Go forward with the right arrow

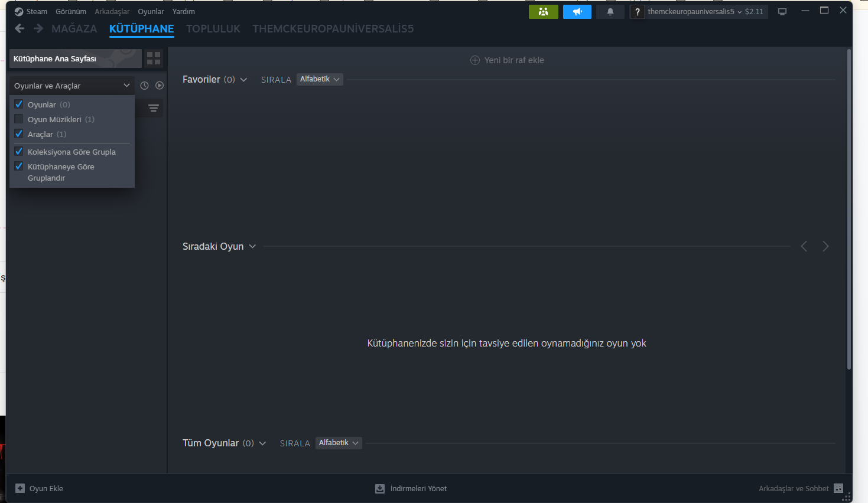tap(38, 28)
